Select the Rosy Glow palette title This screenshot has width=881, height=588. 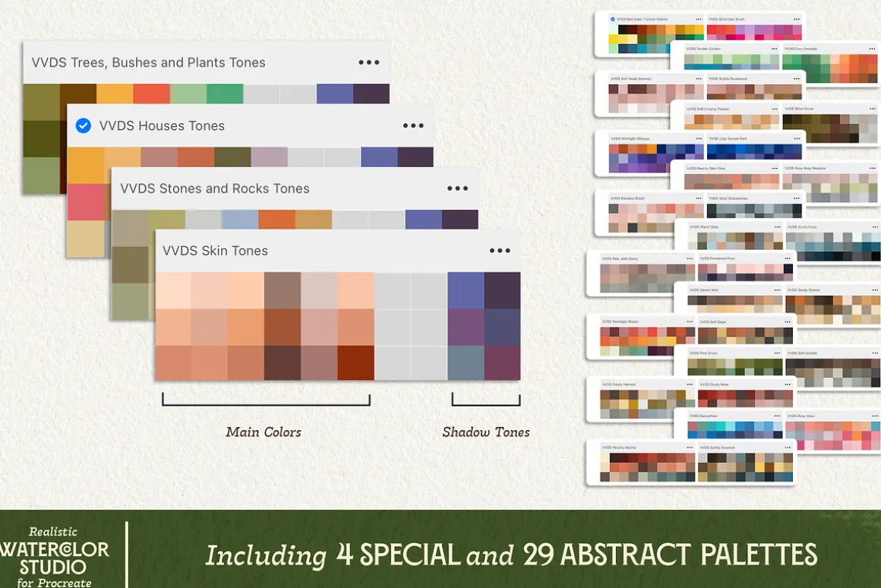(x=801, y=416)
